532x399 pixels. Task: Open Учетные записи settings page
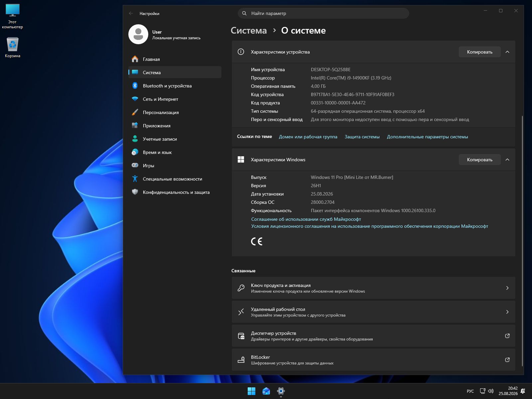(175, 139)
